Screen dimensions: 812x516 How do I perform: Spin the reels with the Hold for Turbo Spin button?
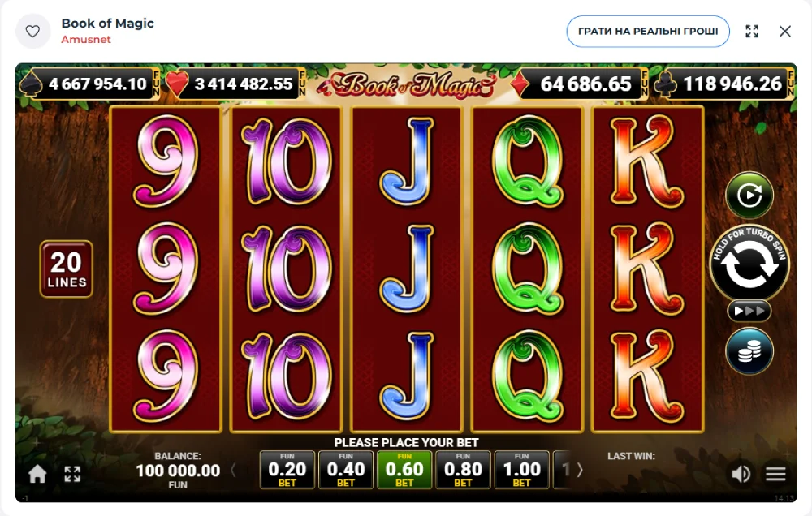[749, 264]
